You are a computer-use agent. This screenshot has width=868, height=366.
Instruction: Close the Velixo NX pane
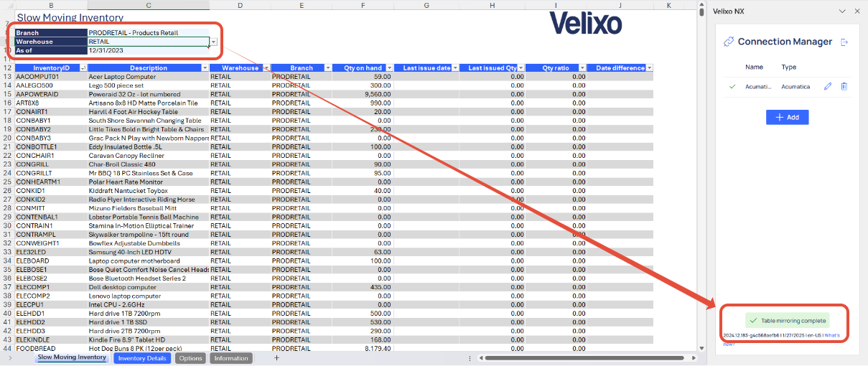point(857,11)
